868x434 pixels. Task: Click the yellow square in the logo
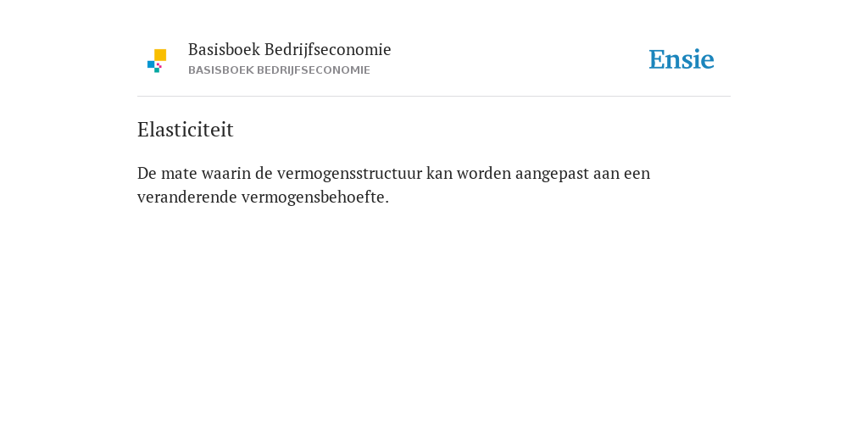(x=160, y=55)
